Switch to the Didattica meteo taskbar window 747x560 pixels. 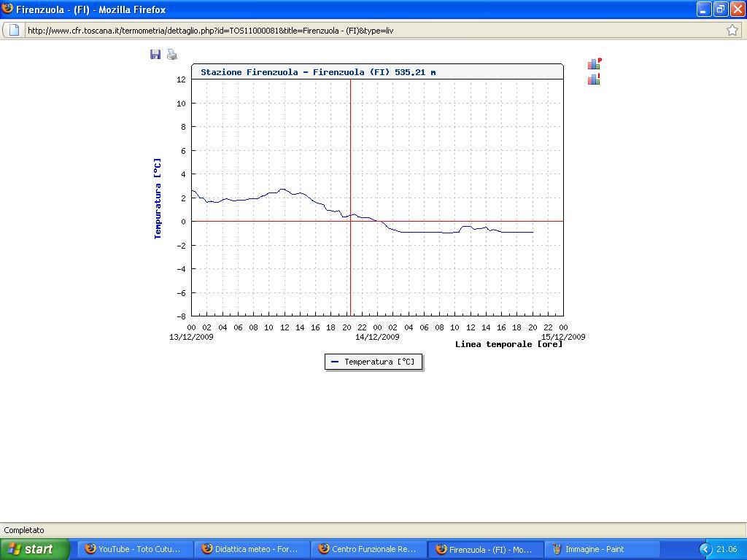coord(252,549)
